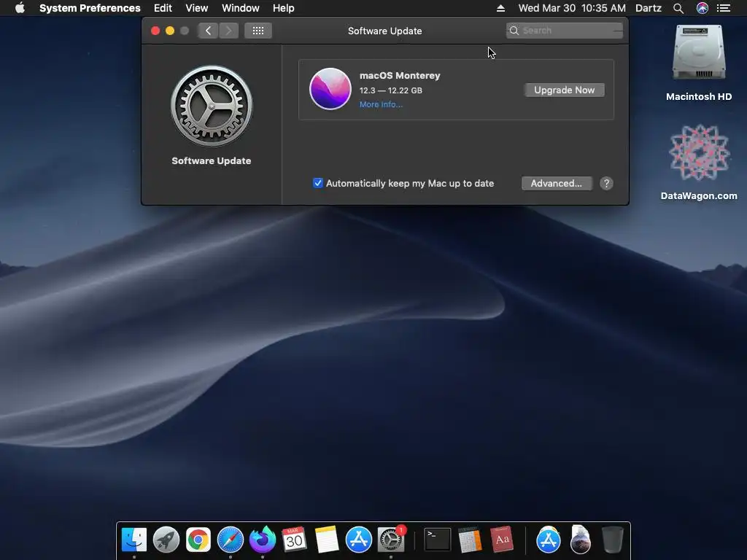747x560 pixels.
Task: Open the App Store icon beside Notes
Action: (359, 540)
